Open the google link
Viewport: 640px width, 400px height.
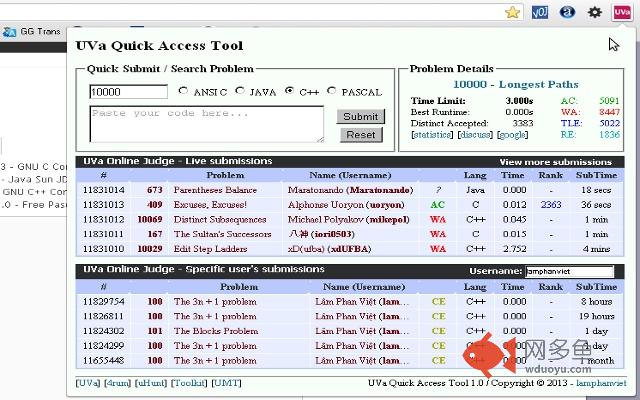[513, 135]
